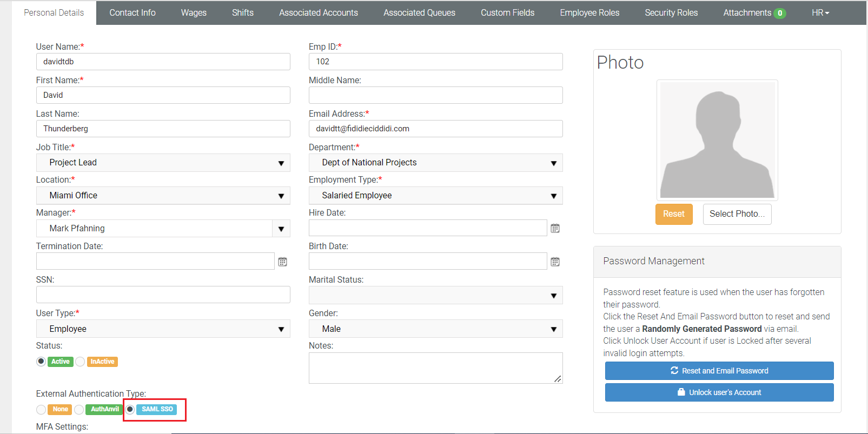Viewport: 868px width, 434px height.
Task: Open the Location dropdown showing Miami Office
Action: [x=163, y=196]
